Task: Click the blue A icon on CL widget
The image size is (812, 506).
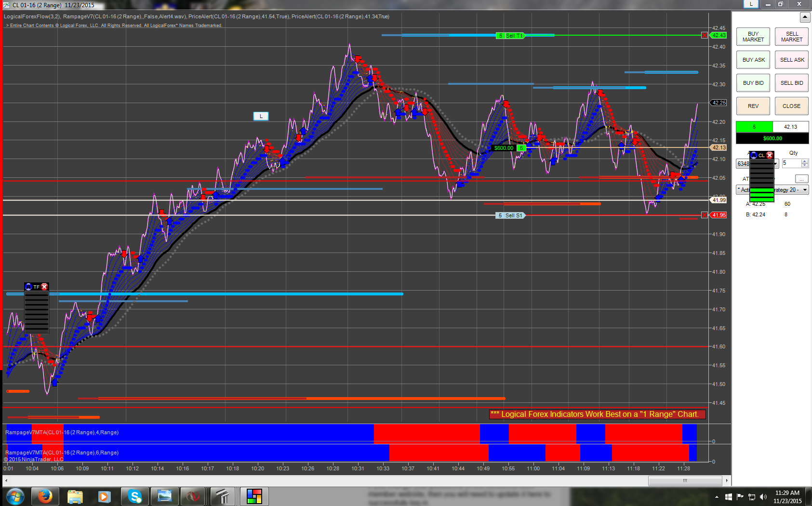Action: [x=754, y=155]
